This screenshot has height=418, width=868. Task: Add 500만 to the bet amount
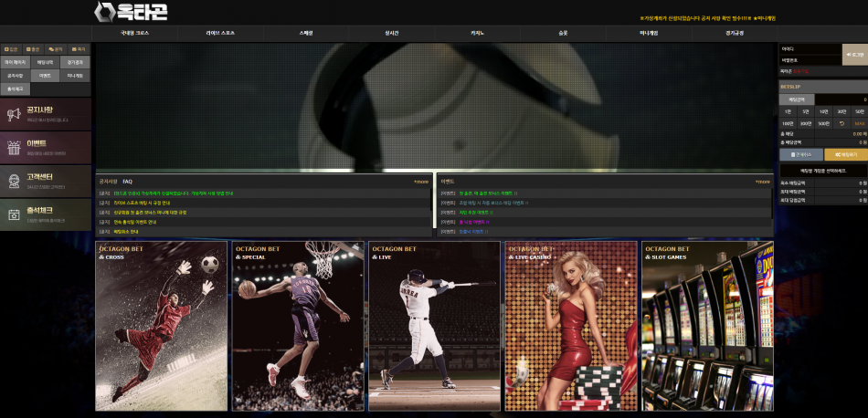point(824,123)
